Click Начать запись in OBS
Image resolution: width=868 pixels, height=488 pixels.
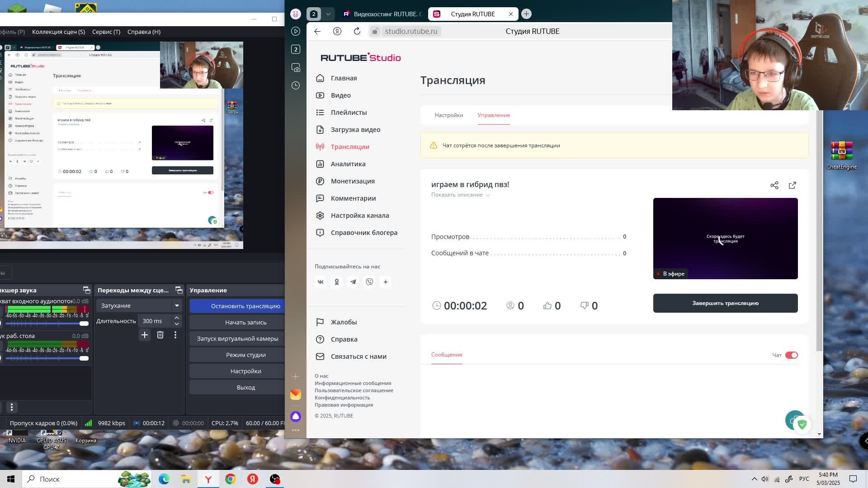(237, 322)
